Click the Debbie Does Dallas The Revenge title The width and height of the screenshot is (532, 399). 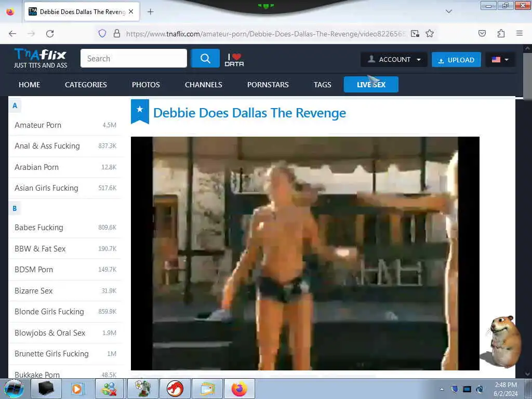[x=249, y=113]
